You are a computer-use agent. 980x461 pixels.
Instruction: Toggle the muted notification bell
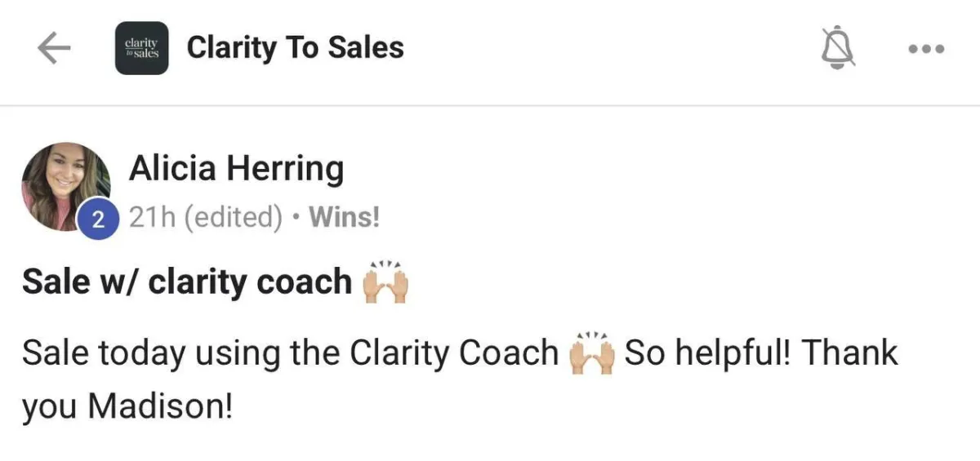pos(839,49)
